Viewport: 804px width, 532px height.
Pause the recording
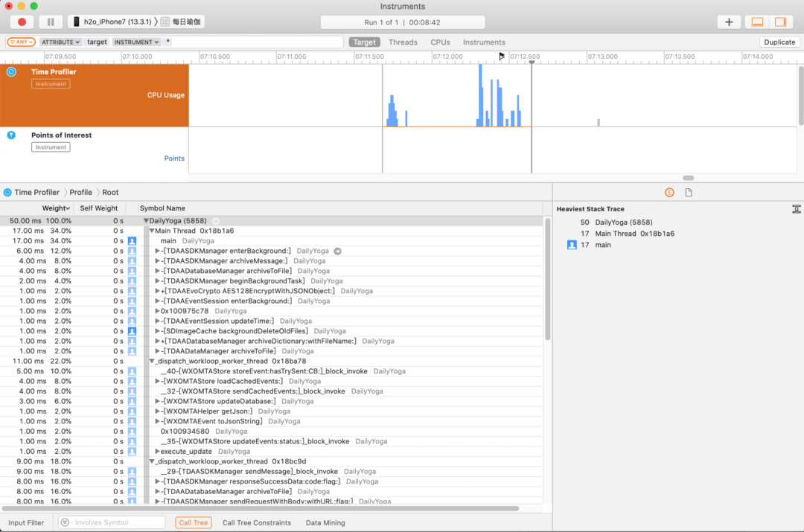point(51,22)
